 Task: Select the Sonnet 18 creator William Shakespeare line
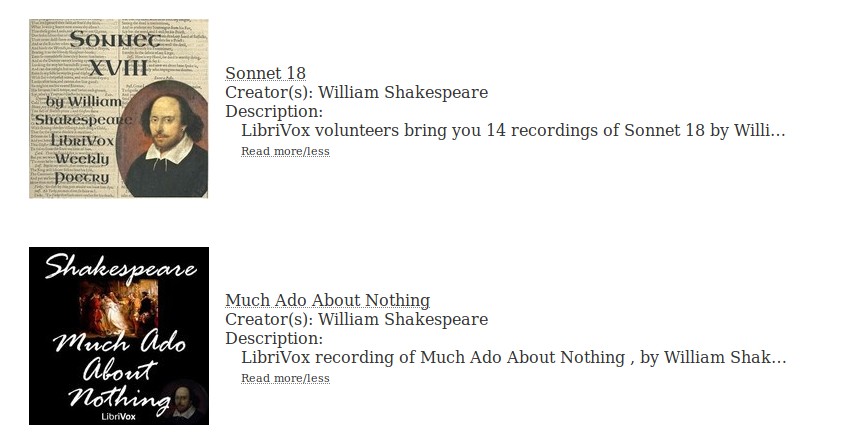click(x=356, y=92)
